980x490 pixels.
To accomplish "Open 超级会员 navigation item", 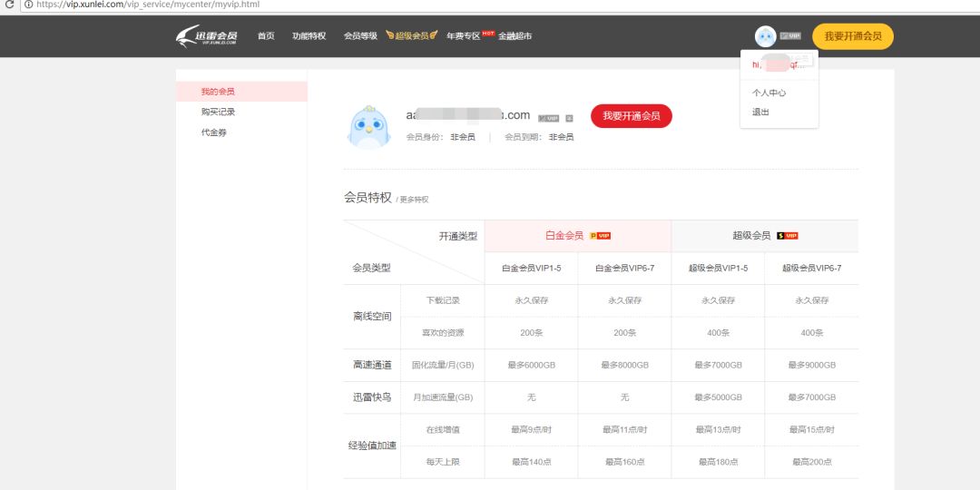I will coord(411,36).
